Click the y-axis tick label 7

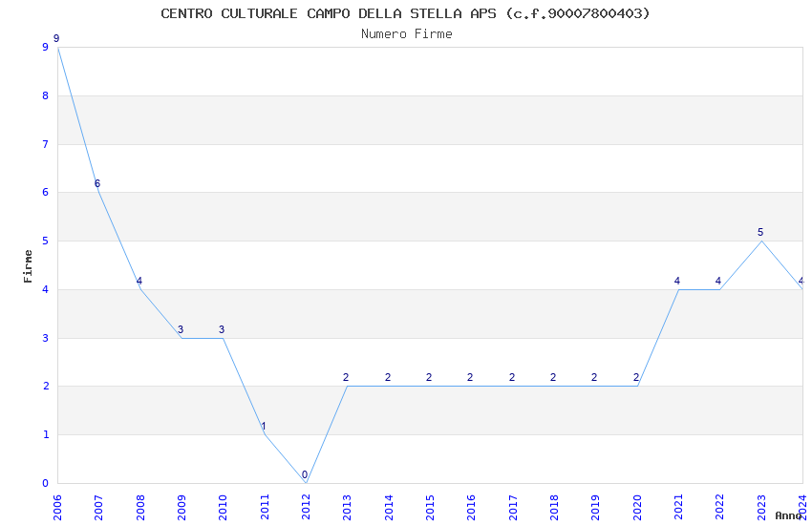pyautogui.click(x=46, y=144)
